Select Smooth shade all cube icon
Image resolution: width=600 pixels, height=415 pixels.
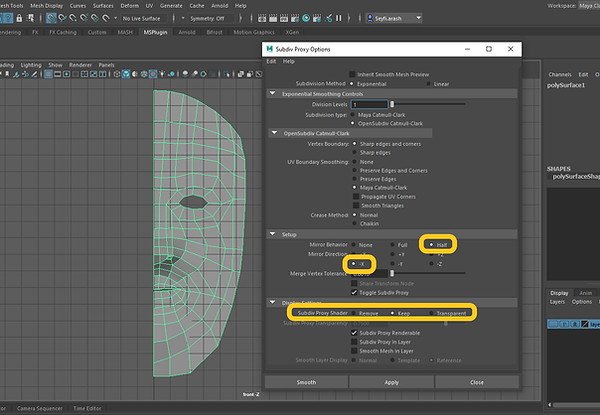pos(126,74)
